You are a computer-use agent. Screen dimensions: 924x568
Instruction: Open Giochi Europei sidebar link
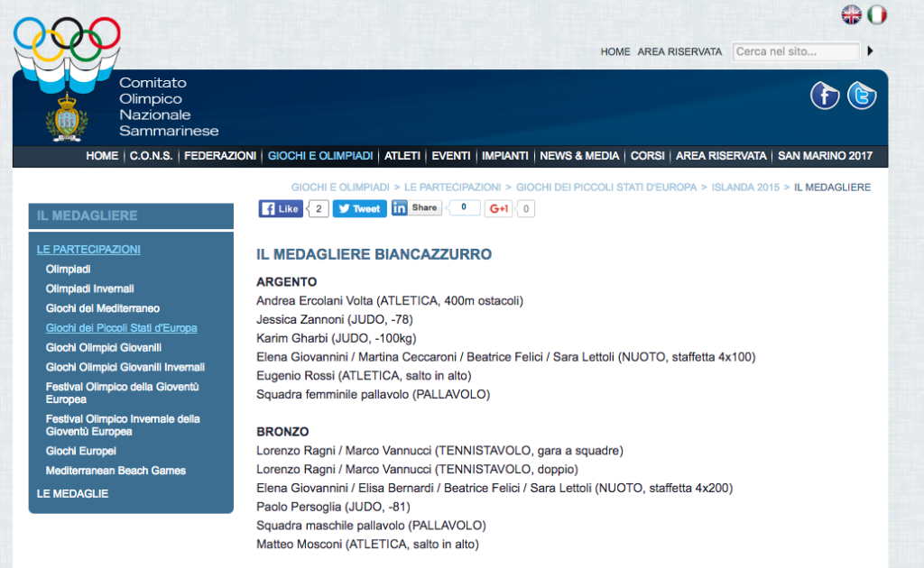point(80,451)
